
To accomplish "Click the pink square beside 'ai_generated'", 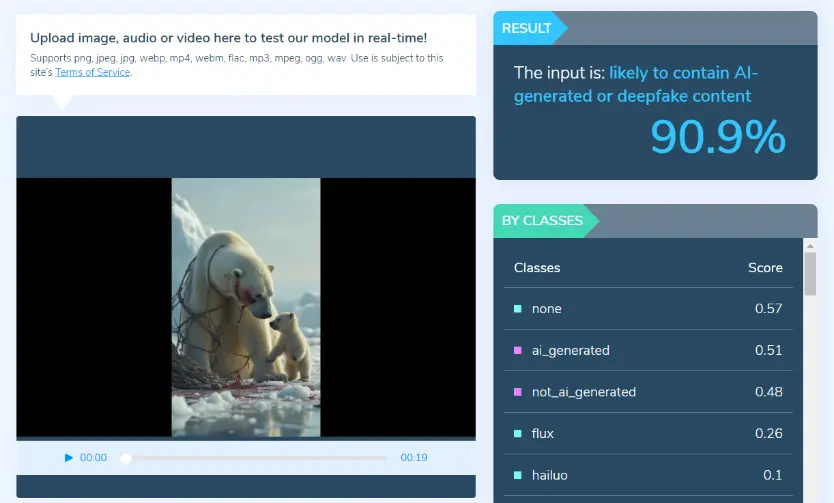I will pos(518,350).
